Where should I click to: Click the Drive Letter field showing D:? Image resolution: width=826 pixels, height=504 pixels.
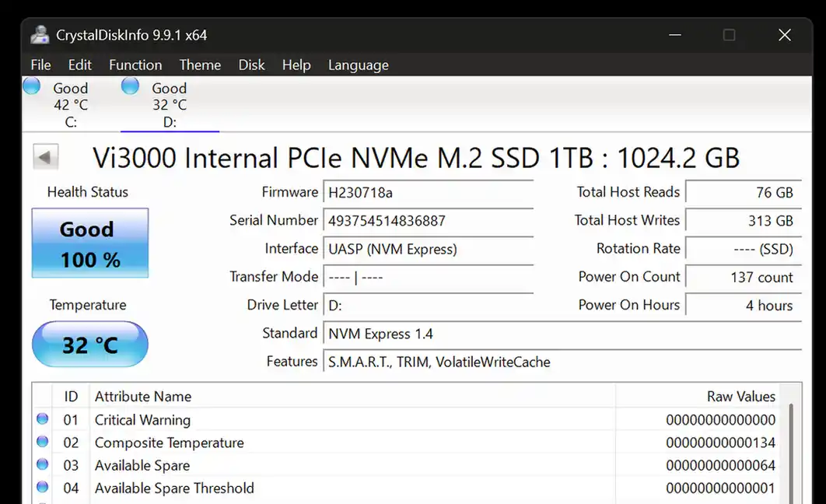pyautogui.click(x=429, y=305)
